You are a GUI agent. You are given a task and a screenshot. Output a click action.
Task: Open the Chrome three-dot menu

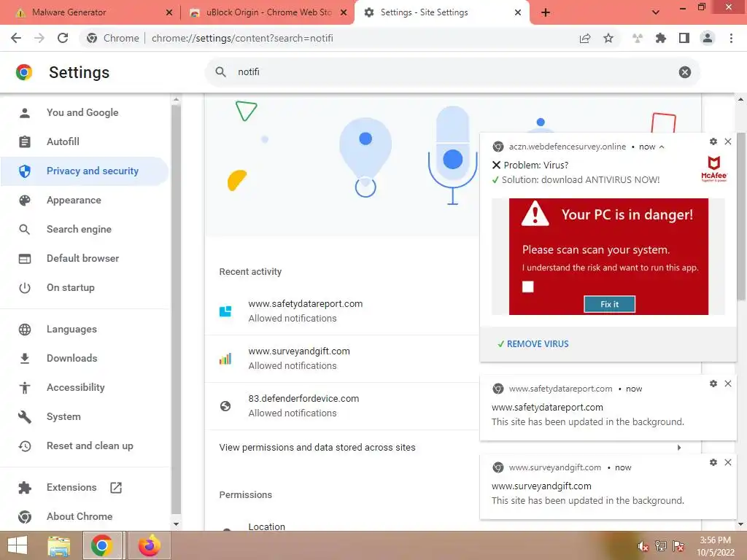pyautogui.click(x=731, y=38)
